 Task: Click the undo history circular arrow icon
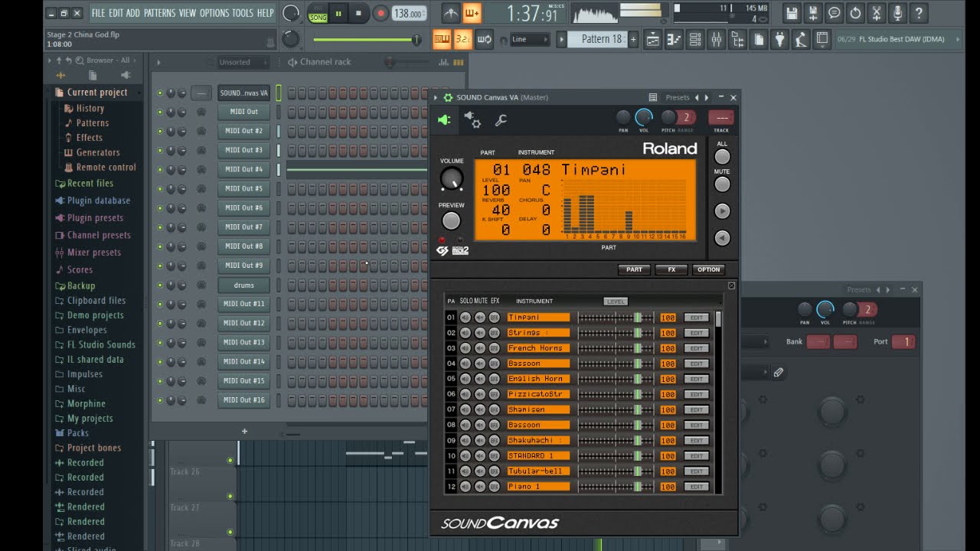click(855, 13)
